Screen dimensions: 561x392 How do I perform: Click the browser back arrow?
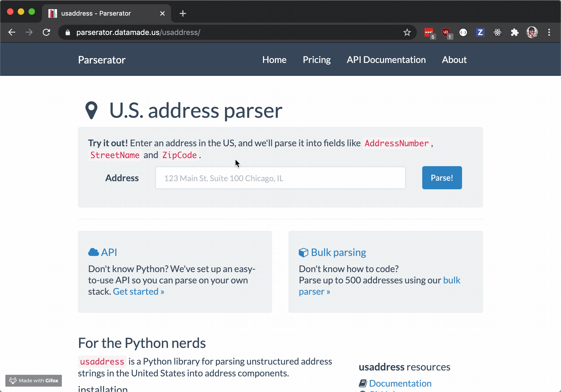pyautogui.click(x=12, y=32)
